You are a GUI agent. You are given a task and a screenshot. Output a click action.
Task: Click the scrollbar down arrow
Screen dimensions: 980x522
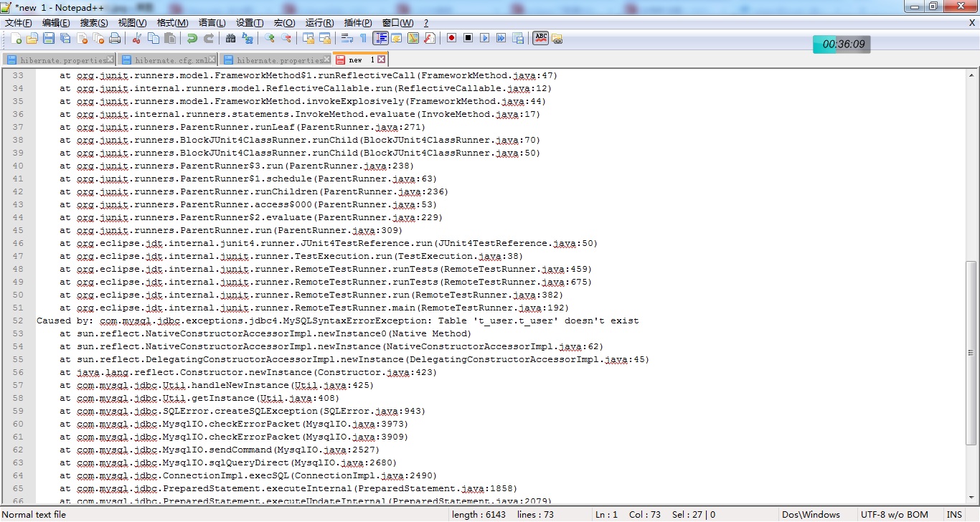pyautogui.click(x=971, y=498)
